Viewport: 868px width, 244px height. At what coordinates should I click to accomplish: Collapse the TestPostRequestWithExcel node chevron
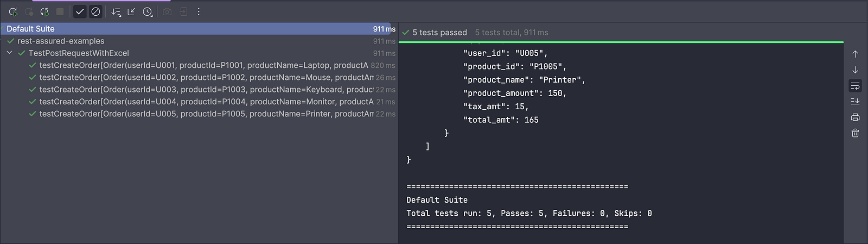(x=9, y=53)
